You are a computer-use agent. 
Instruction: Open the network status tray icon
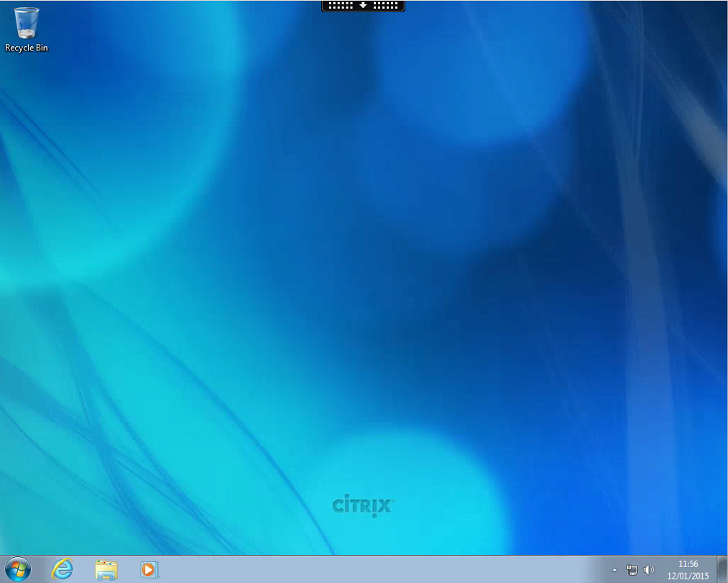tap(632, 570)
